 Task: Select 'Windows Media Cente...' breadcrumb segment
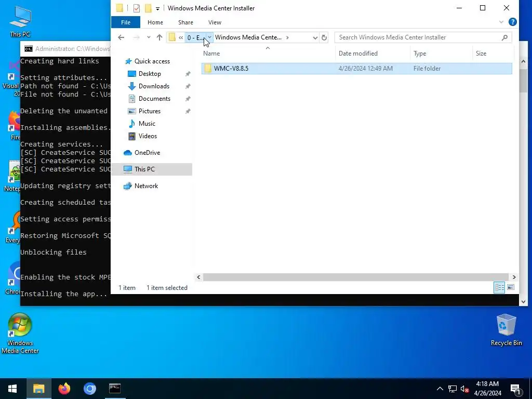(248, 37)
